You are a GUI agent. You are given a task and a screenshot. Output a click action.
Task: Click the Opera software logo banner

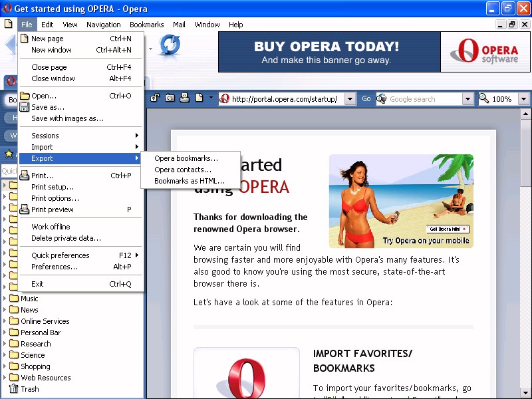[x=486, y=51]
